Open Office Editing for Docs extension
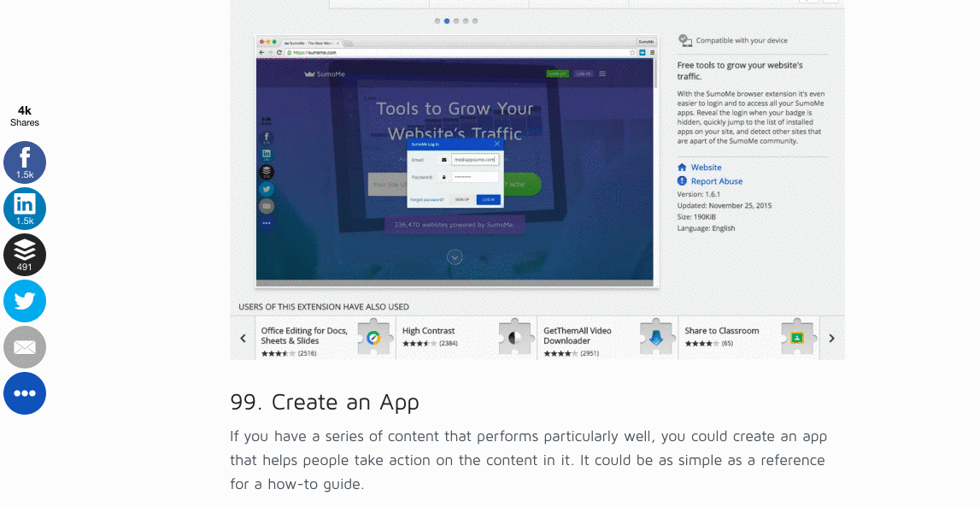980x507 pixels. tap(326, 339)
